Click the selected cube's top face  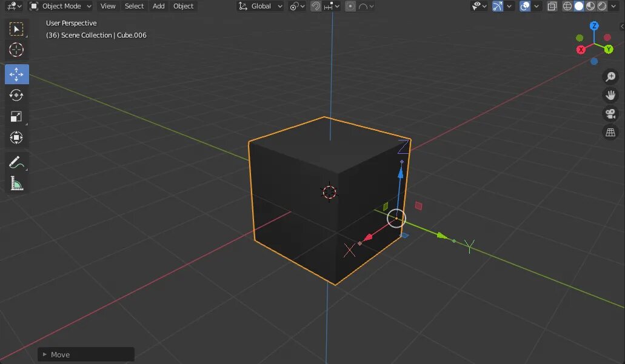329,145
